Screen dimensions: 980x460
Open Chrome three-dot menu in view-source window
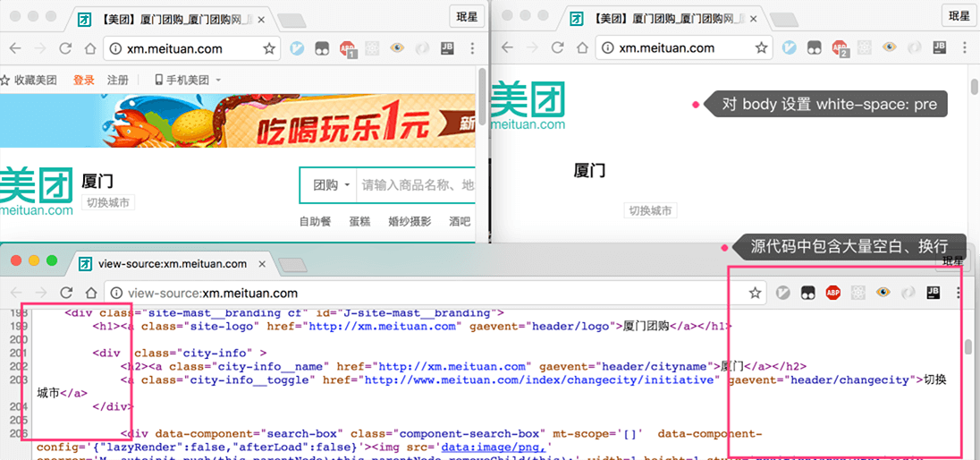click(959, 293)
